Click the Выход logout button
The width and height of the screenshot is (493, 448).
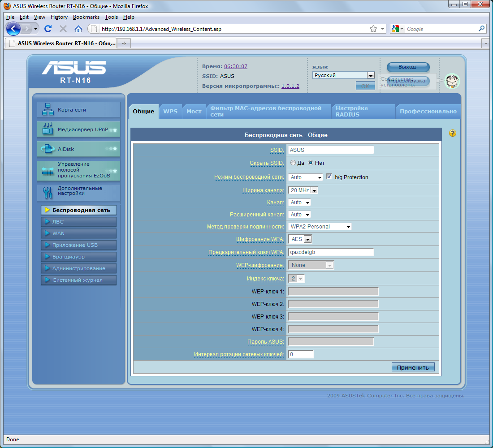click(408, 67)
